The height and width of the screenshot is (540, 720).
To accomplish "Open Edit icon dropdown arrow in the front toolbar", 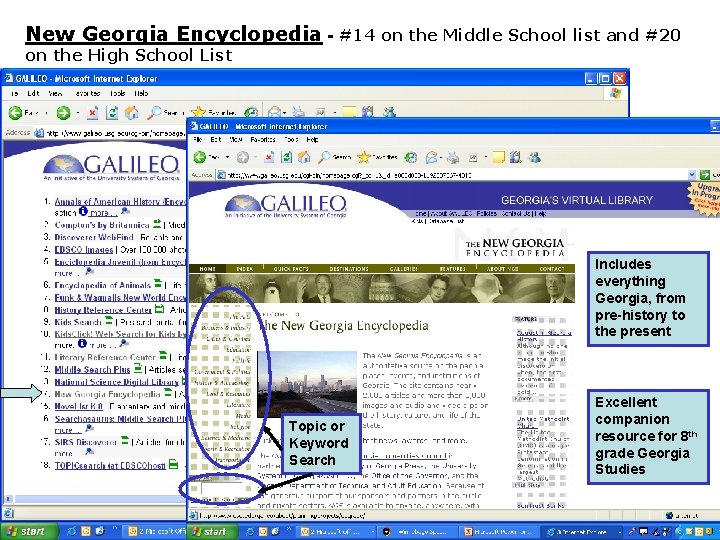I will pos(485,158).
